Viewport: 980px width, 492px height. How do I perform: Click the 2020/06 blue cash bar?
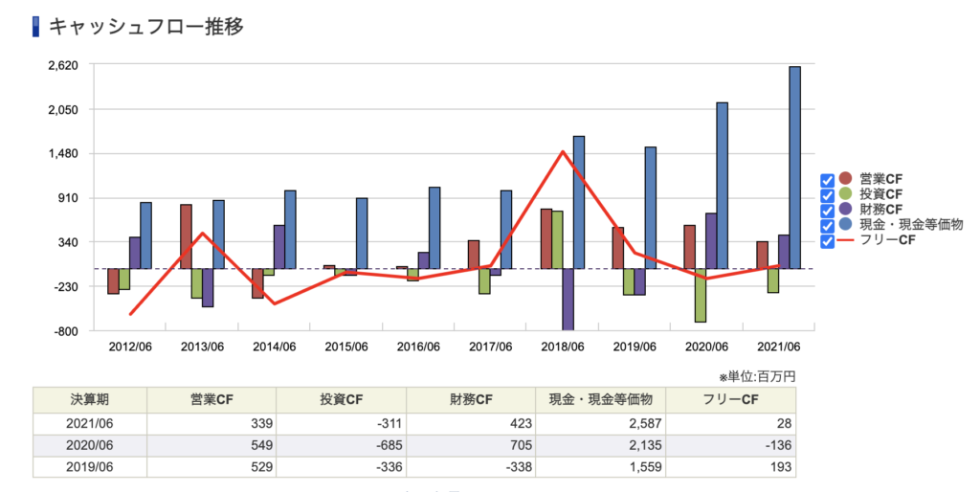pos(722,186)
